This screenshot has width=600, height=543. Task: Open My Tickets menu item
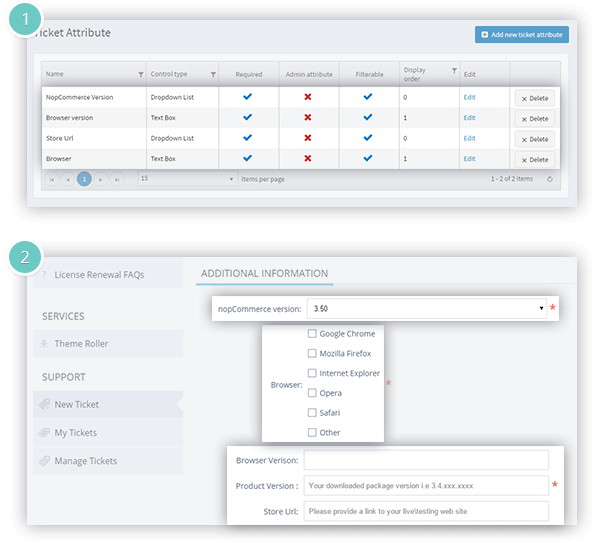(108, 433)
